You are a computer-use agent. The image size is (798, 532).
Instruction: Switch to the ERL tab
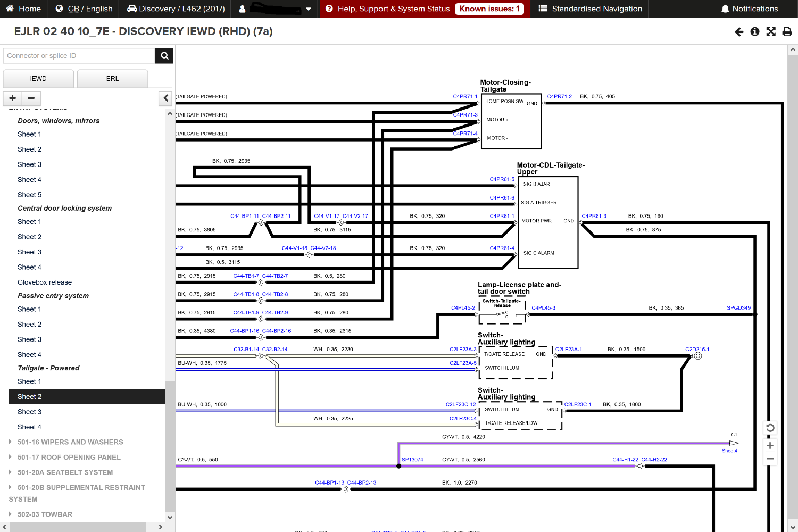coord(112,79)
